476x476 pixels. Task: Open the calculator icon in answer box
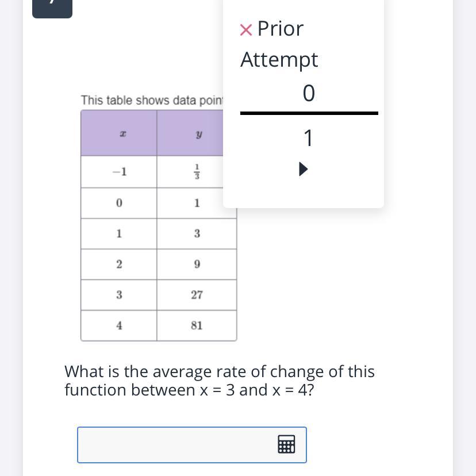coord(286,444)
